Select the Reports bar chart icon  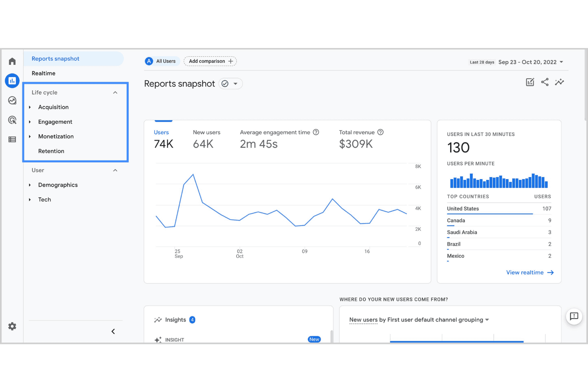tap(12, 81)
